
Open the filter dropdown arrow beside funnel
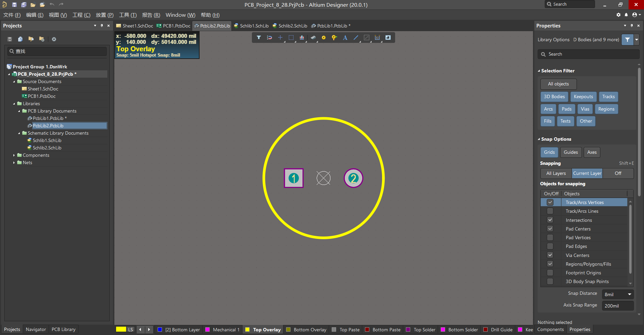tap(636, 40)
